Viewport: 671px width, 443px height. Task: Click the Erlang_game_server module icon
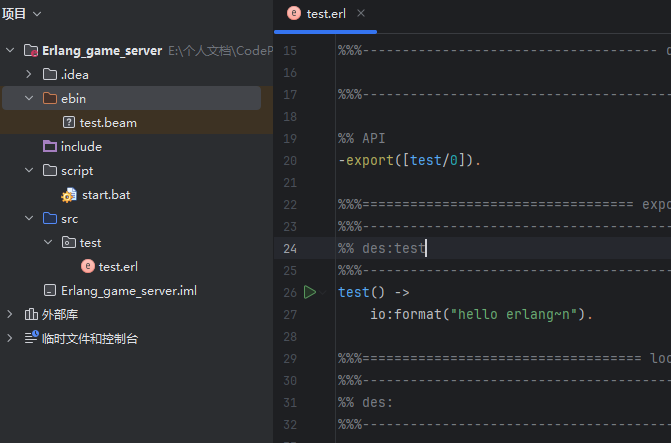31,51
